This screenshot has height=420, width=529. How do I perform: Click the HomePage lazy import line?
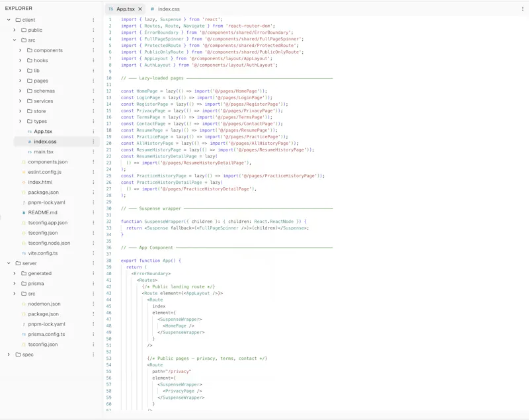pyautogui.click(x=194, y=91)
